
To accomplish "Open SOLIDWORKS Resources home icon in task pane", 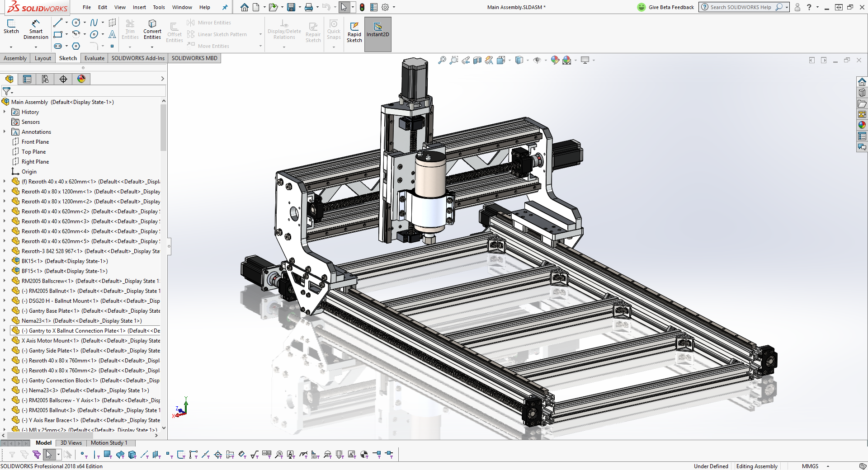I will (862, 82).
